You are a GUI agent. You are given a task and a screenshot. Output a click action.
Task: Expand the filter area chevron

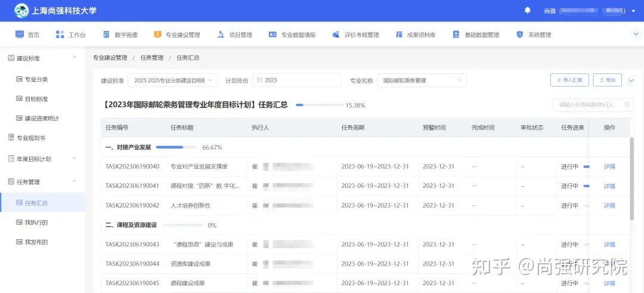pos(631,81)
